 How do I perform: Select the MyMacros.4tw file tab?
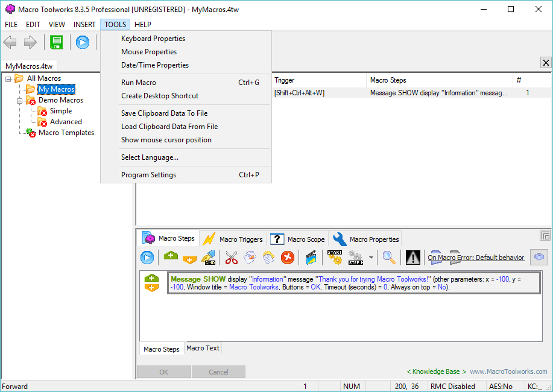click(29, 66)
